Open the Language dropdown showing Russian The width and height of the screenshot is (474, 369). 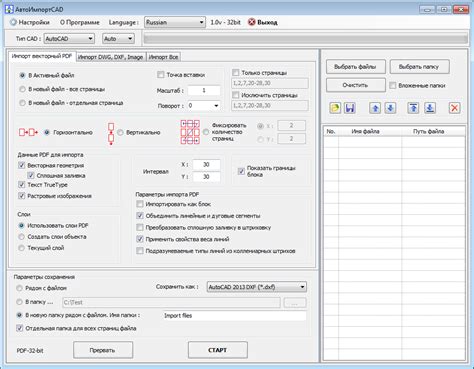175,22
